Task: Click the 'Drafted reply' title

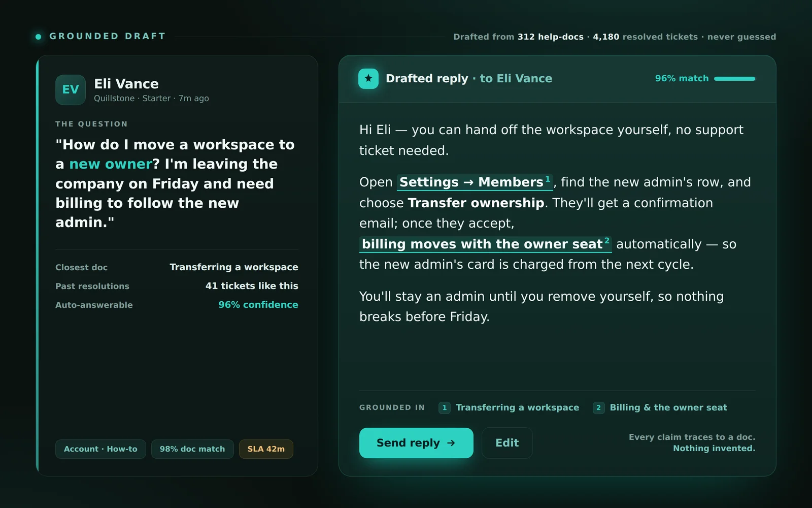Action: click(427, 78)
